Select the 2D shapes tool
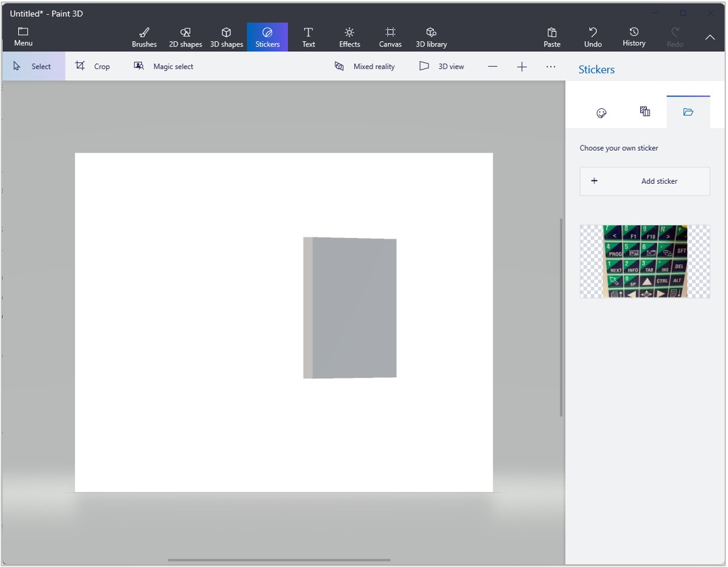The width and height of the screenshot is (728, 567). coord(185,36)
